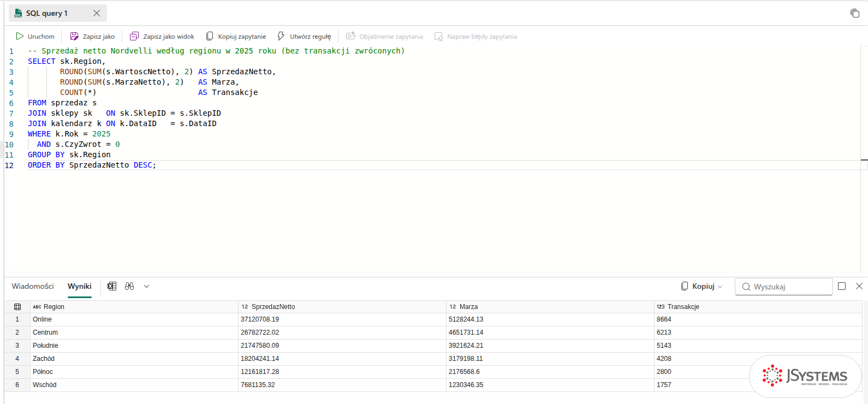Click Utwórz regułę in the toolbar
This screenshot has height=404, width=868.
304,37
